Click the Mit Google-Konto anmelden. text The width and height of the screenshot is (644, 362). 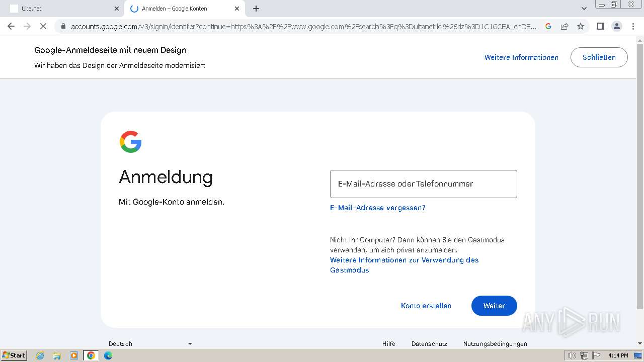point(172,202)
